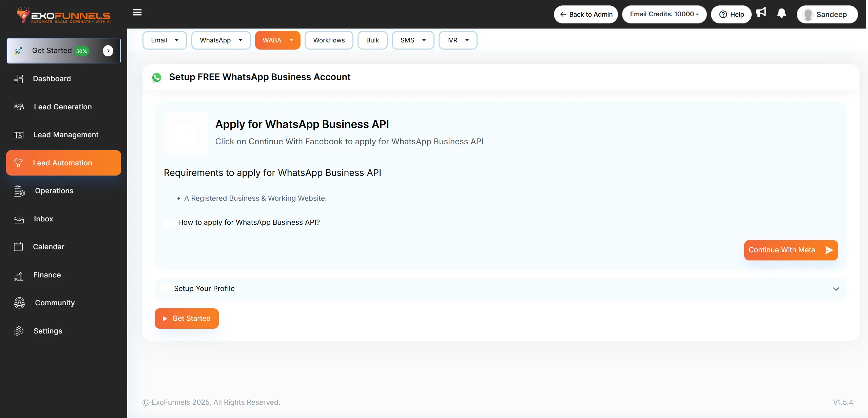
Task: Open Calendar in the sidebar
Action: [63, 247]
